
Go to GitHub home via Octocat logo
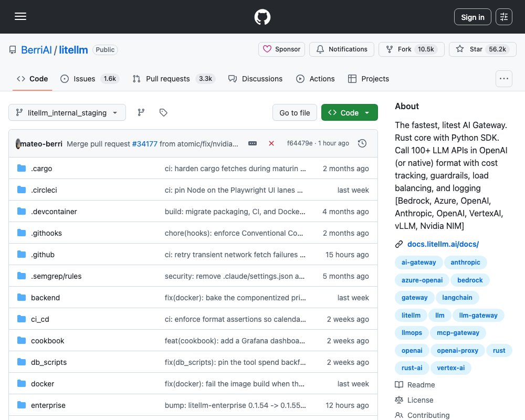262,17
